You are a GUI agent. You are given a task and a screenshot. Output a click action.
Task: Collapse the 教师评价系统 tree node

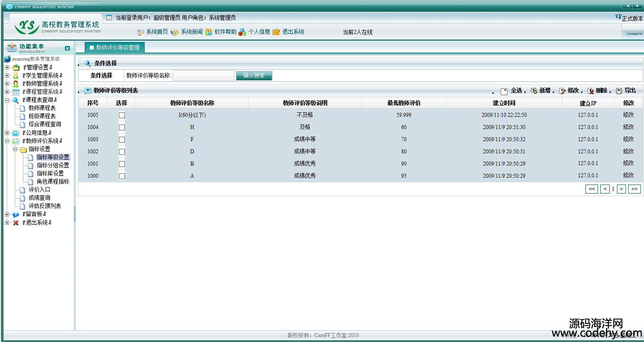point(7,141)
